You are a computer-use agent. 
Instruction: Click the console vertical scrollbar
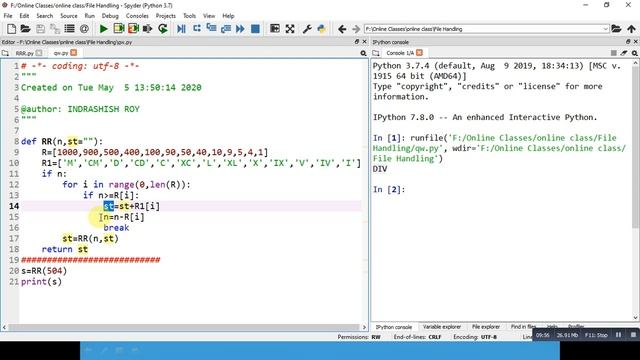636,147
